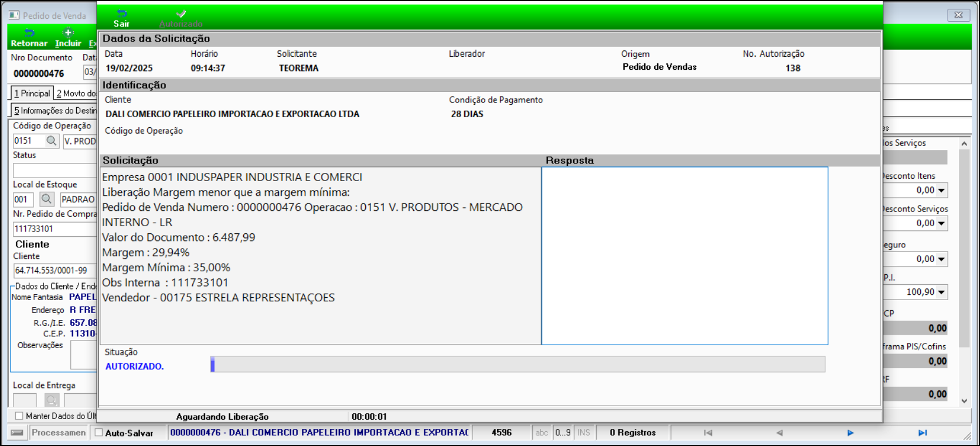Go to next record arrow
The image size is (980, 446).
tap(850, 433)
